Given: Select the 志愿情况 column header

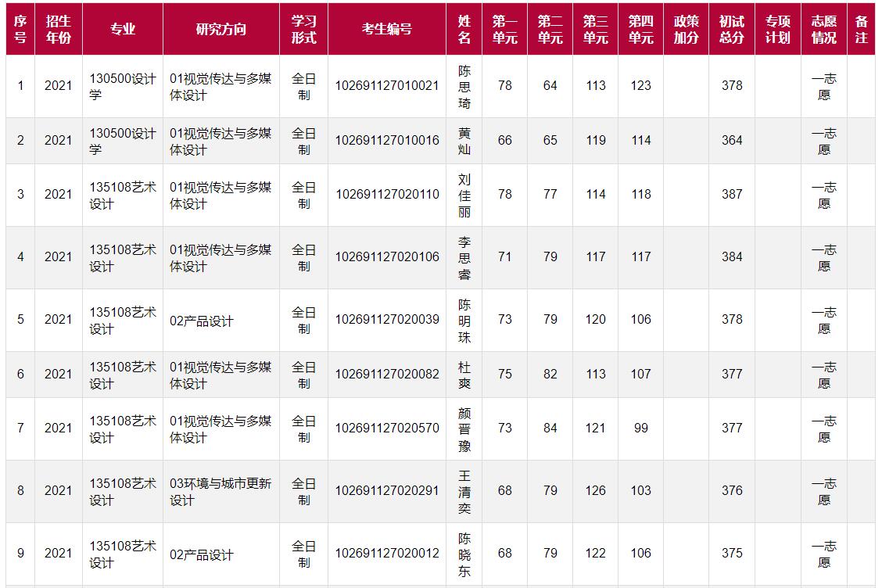Looking at the screenshot, I should (823, 30).
